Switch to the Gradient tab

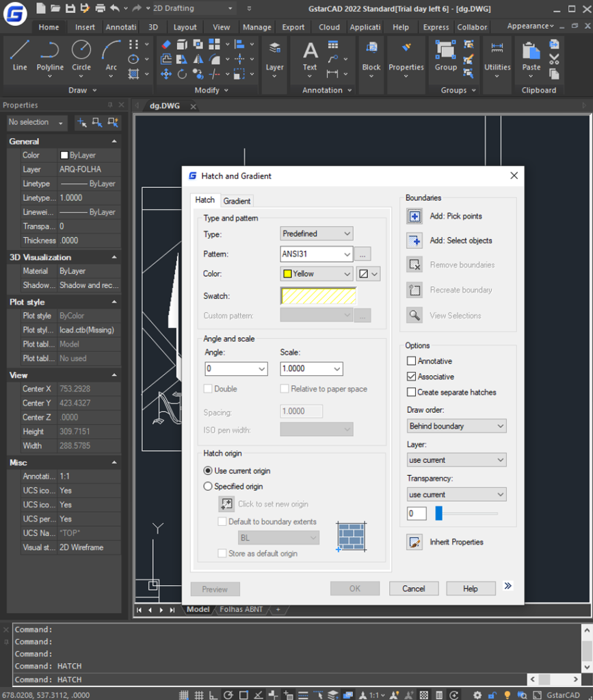click(237, 201)
